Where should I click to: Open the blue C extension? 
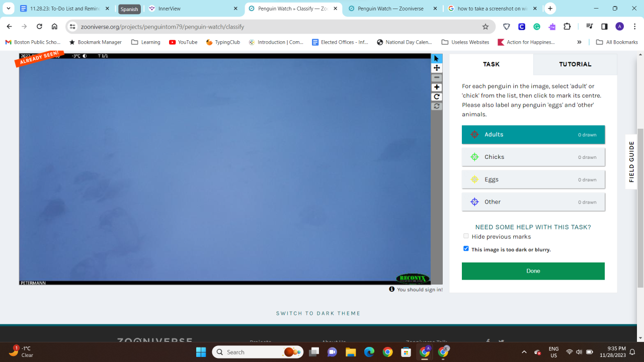522,27
